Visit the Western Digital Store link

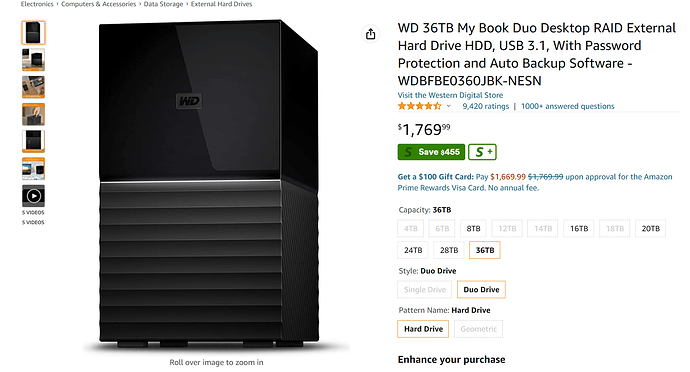coord(450,95)
